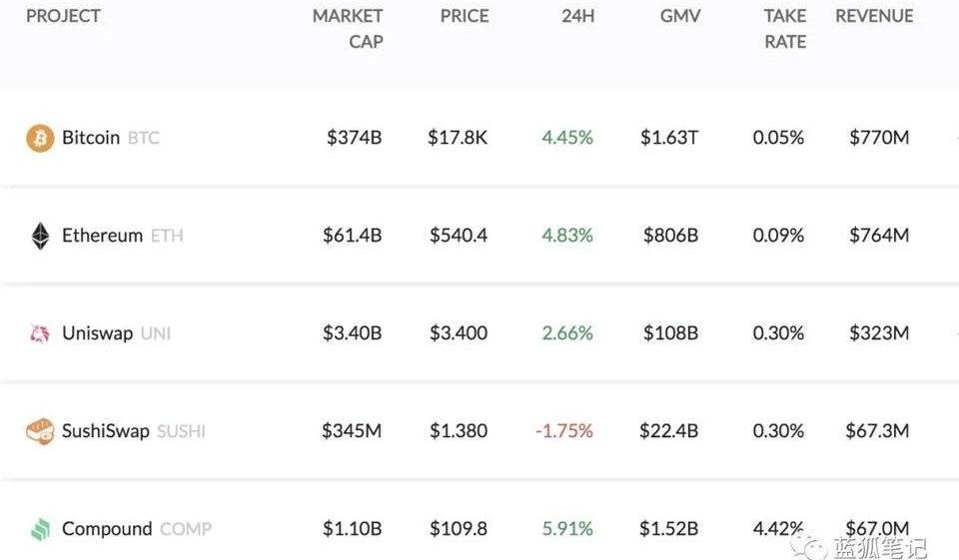Sort by the 24H change header
959x560 pixels.
pos(577,17)
